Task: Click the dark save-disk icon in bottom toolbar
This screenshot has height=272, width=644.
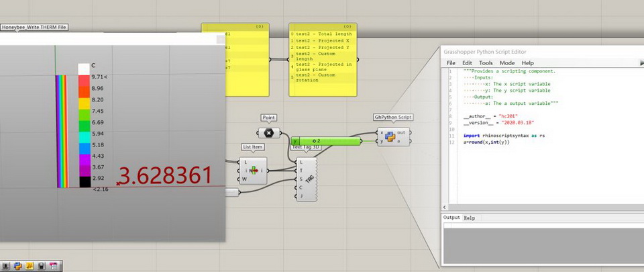Action: coord(42,266)
